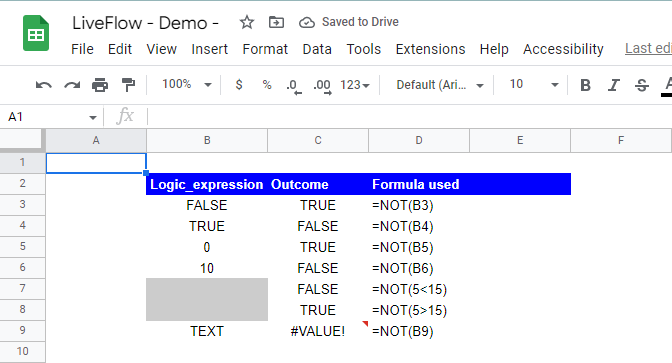The height and width of the screenshot is (363, 672).
Task: Toggle Italic formatting
Action: pos(614,85)
